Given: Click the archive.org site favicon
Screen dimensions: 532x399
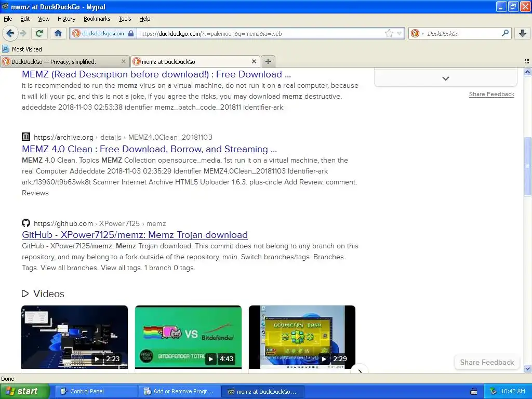Looking at the screenshot, I should (x=26, y=137).
